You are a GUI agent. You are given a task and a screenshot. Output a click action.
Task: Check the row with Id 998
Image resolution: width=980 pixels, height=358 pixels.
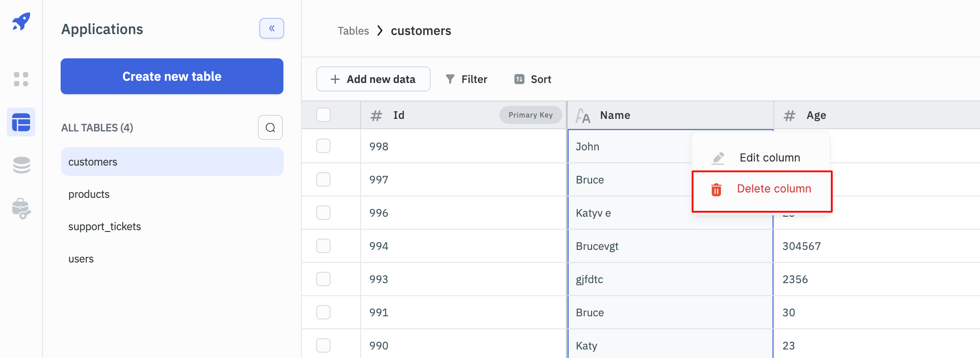[323, 146]
